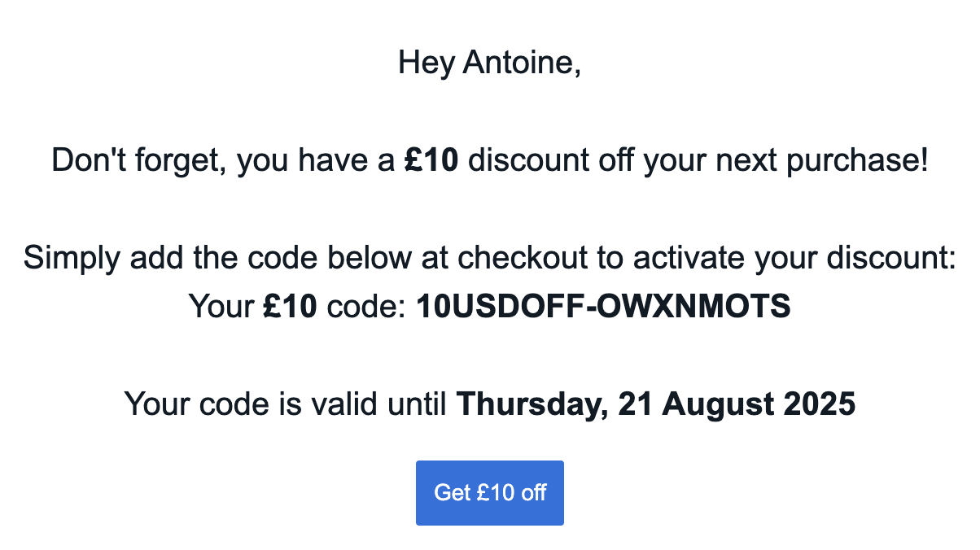Viewport: 980px width, 550px height.
Task: Click the name Antoine in the greeting
Action: [521, 63]
